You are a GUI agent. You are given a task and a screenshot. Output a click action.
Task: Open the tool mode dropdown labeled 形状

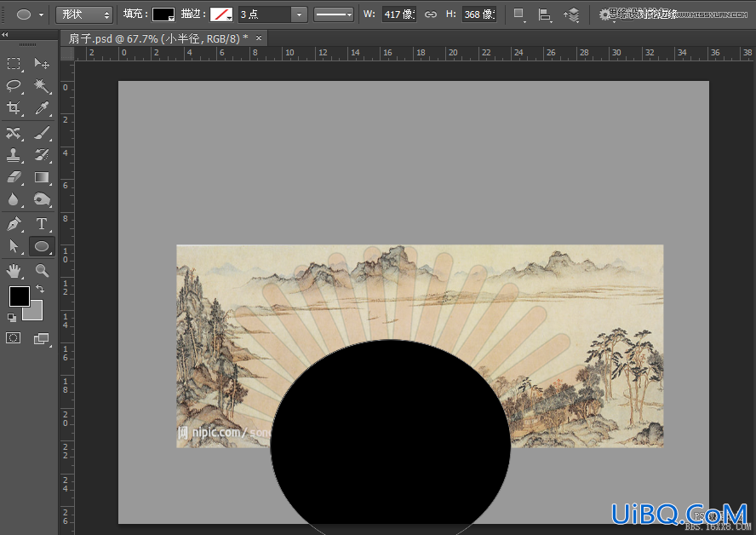pyautogui.click(x=84, y=14)
